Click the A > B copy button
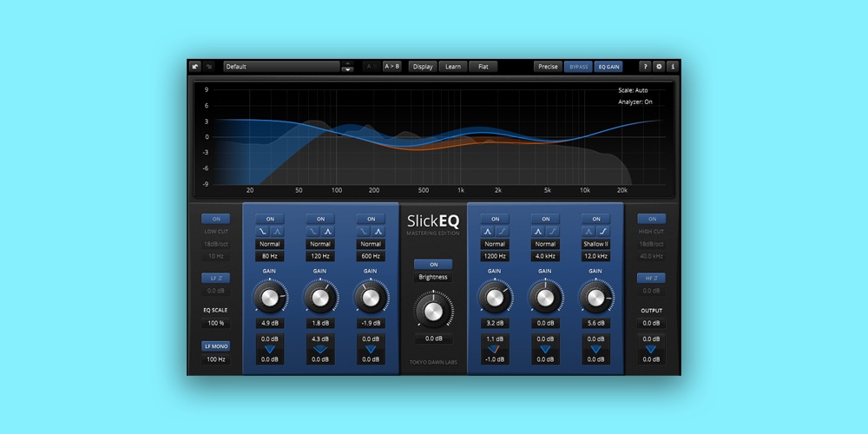868x434 pixels. [x=392, y=66]
